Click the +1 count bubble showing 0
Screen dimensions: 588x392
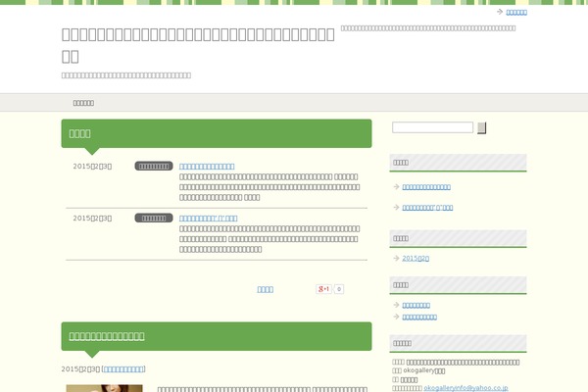339,289
